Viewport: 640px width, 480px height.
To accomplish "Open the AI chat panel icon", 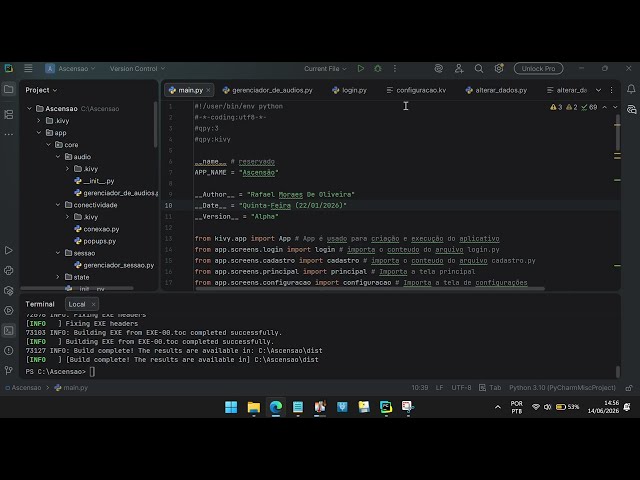I will coord(631,109).
